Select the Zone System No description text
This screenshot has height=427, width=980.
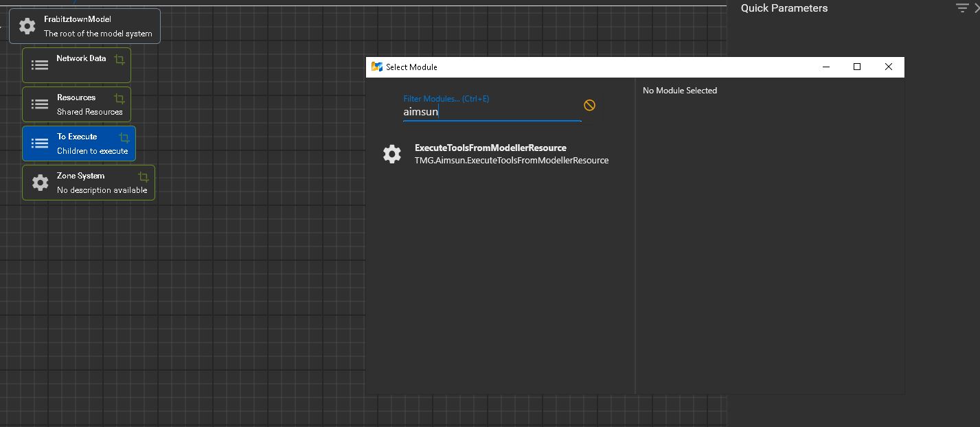click(102, 190)
